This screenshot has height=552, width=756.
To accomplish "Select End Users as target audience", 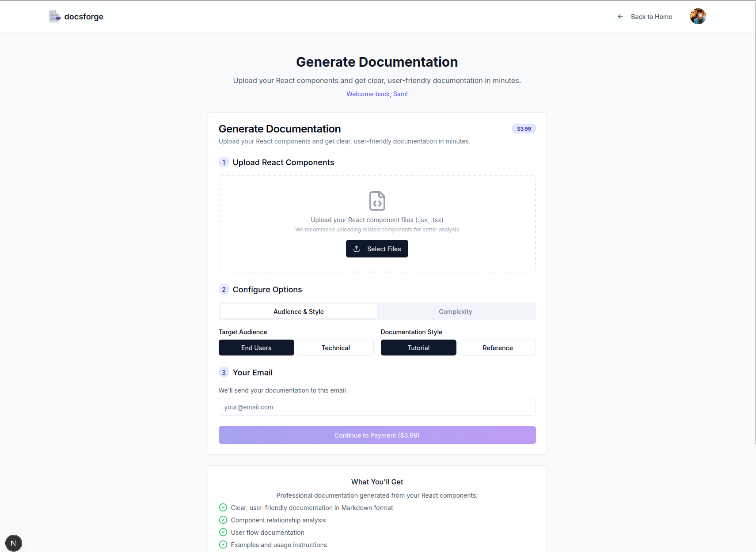I will pyautogui.click(x=256, y=348).
